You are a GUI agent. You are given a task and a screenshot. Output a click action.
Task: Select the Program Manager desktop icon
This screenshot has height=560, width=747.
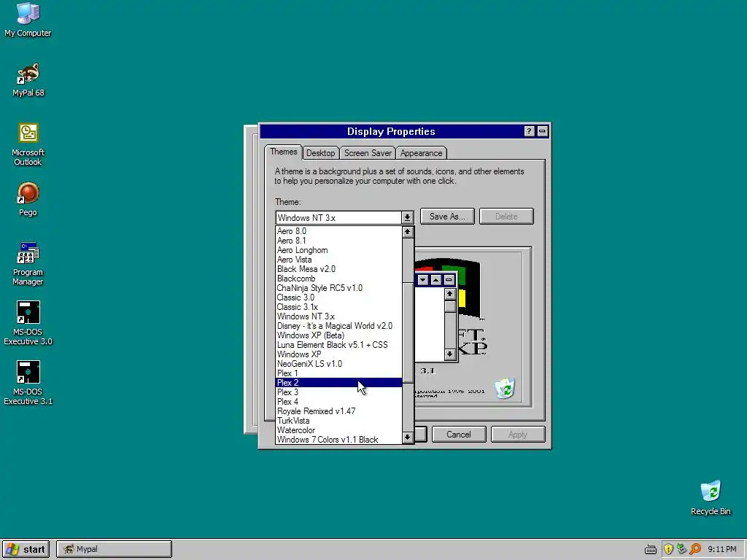[28, 263]
